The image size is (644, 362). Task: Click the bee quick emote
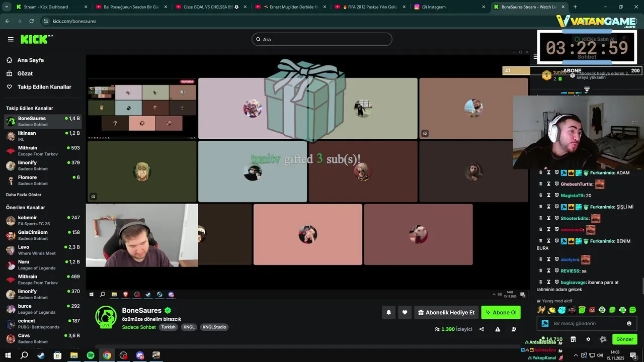pos(551,310)
